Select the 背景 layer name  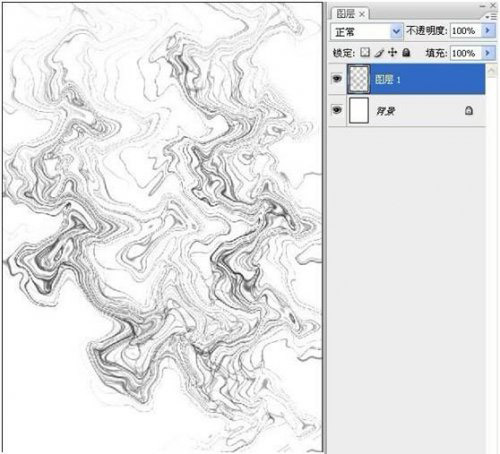click(x=386, y=111)
